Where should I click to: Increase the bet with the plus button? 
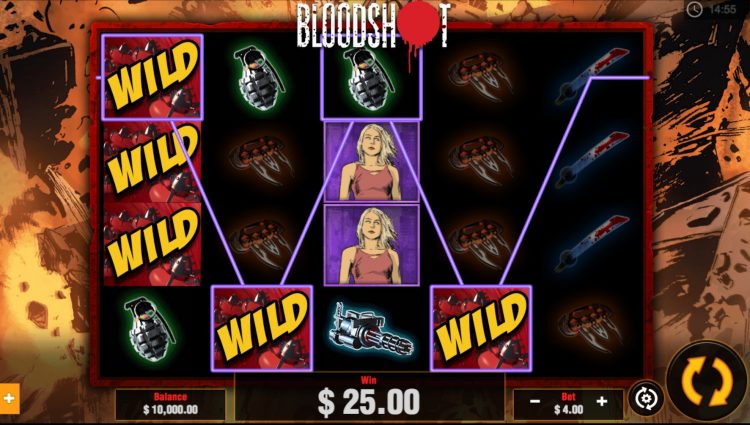[x=602, y=402]
